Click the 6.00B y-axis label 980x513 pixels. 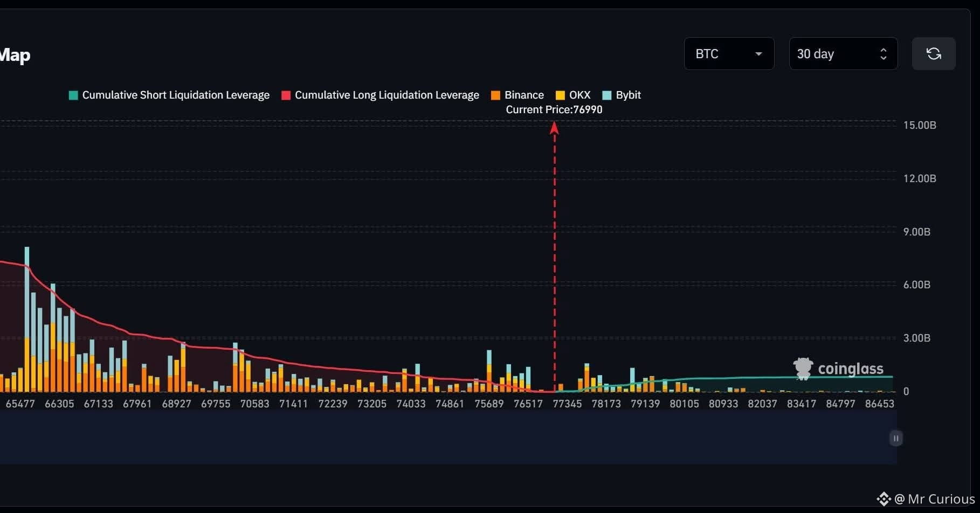tap(917, 285)
